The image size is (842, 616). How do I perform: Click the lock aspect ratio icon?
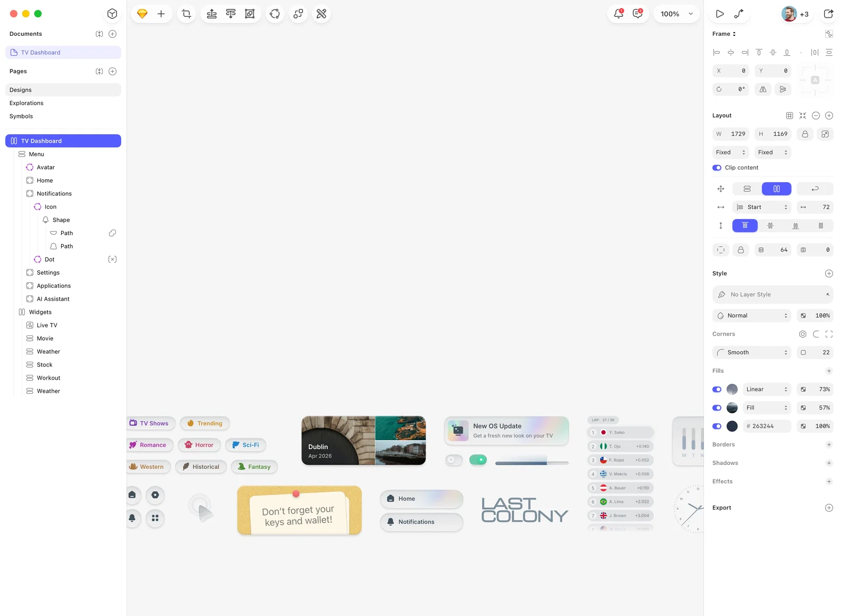coord(805,134)
